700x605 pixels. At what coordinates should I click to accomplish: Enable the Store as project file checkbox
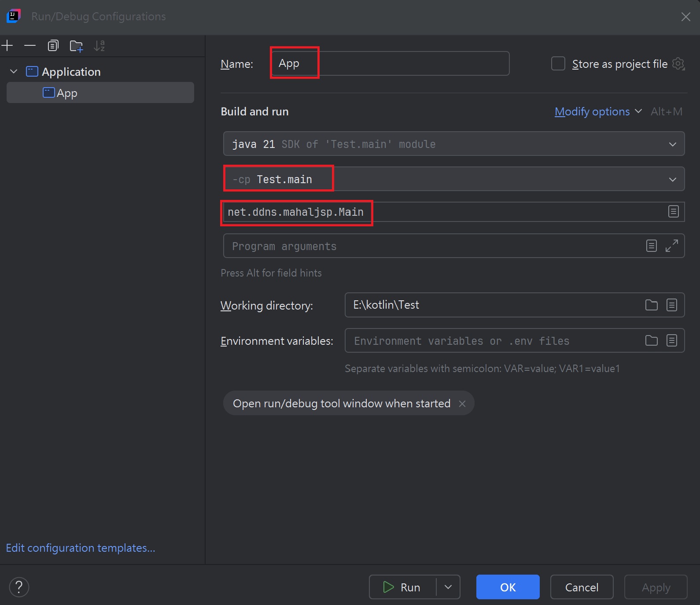[x=558, y=64]
